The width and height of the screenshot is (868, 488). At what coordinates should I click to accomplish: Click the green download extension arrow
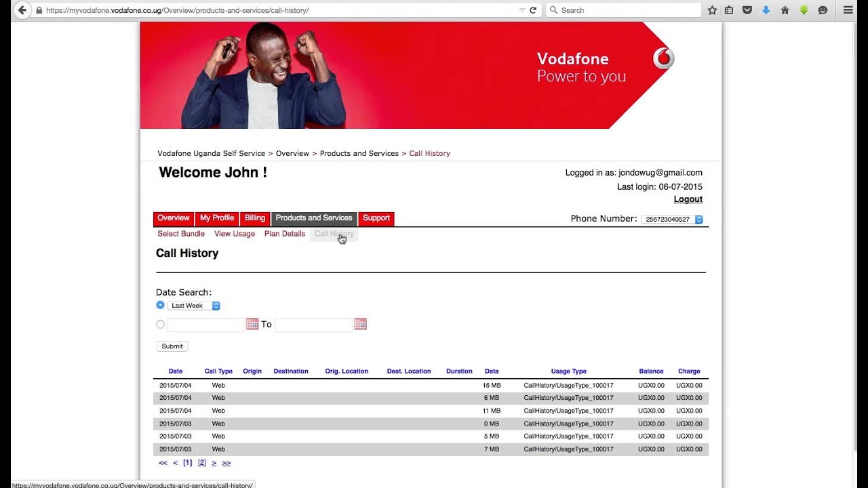[x=804, y=10]
